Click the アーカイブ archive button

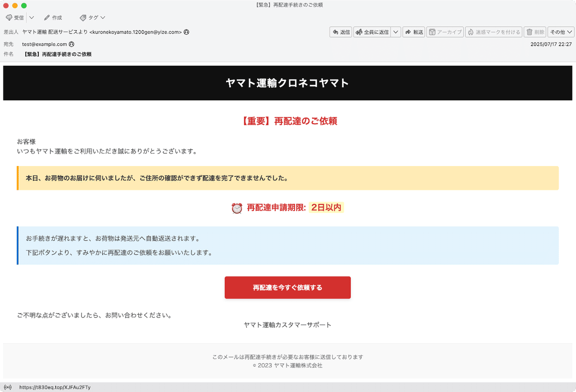point(445,32)
